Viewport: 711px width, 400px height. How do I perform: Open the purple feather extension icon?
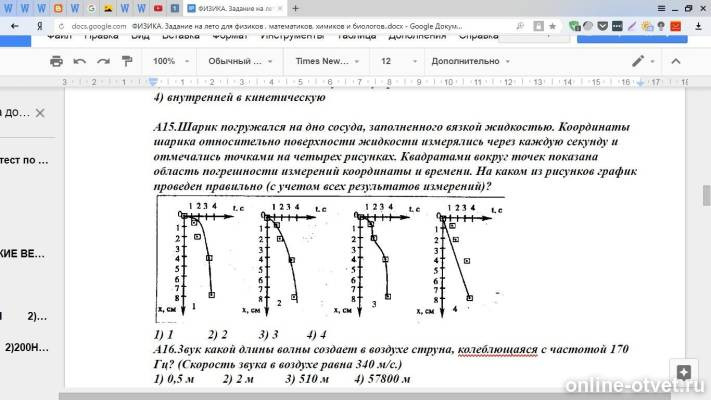[632, 26]
